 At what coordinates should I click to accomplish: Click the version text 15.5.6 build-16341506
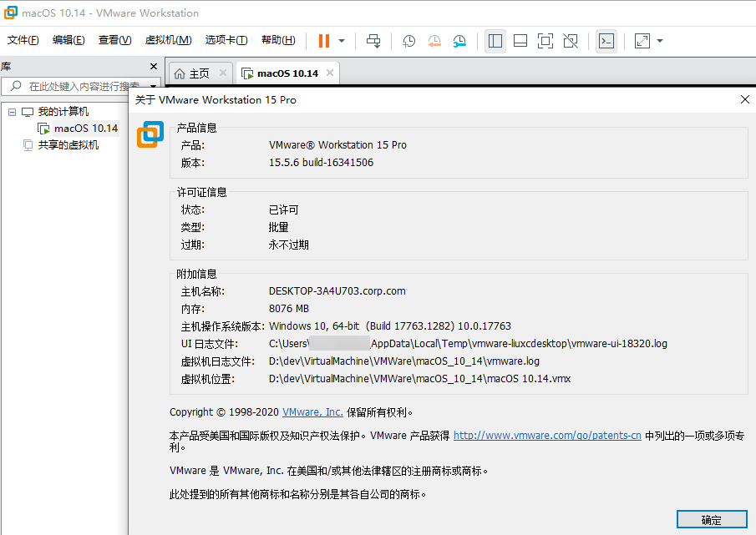tap(321, 163)
